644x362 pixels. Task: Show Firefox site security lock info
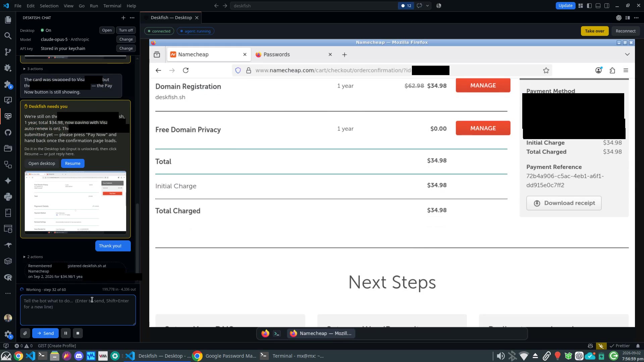pos(249,70)
